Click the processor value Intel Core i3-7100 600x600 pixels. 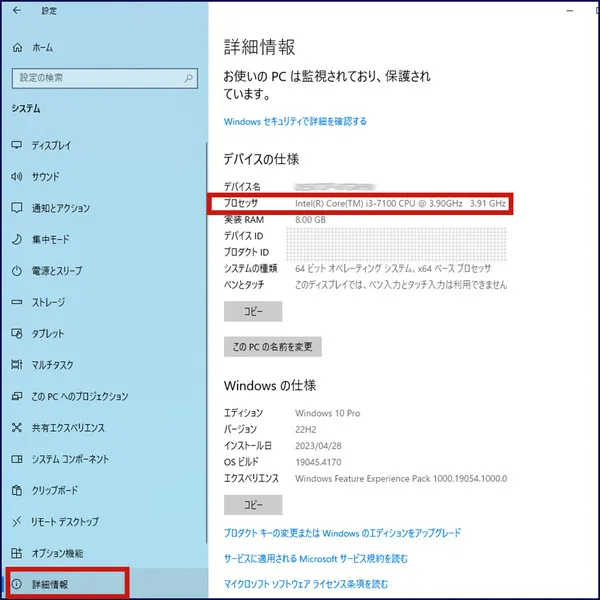[400, 204]
